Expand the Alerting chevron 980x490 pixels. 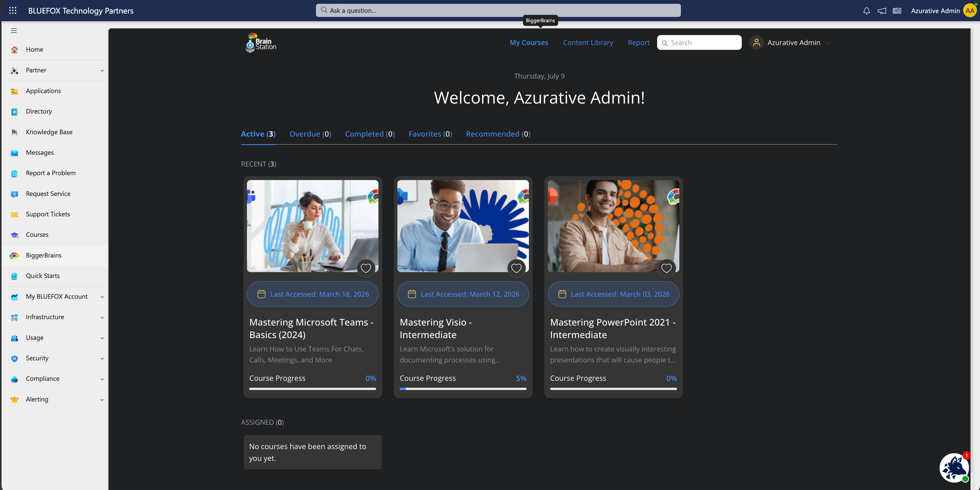coord(102,399)
